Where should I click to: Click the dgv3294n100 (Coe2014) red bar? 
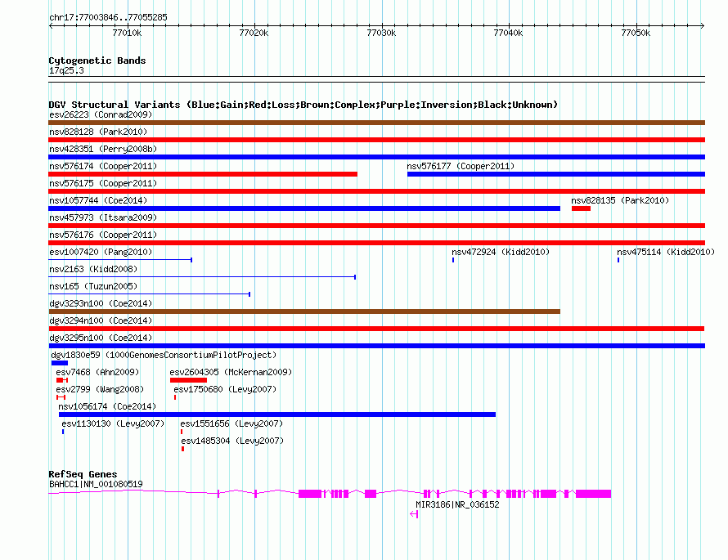coord(376,329)
